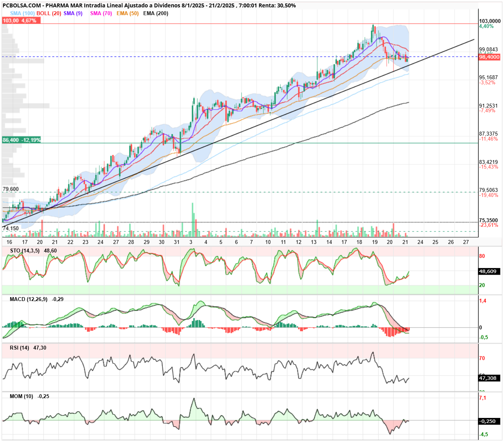Click the red 98,4000 current price label

[x=489, y=57]
